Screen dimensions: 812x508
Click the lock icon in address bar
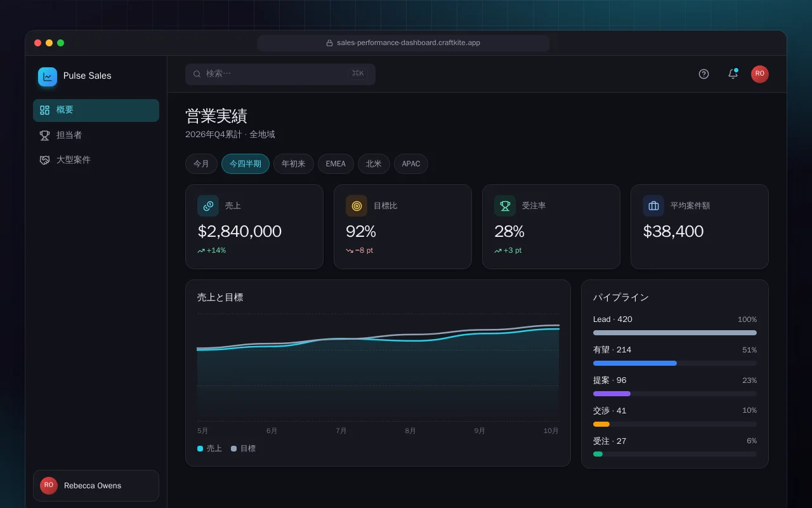pos(329,43)
